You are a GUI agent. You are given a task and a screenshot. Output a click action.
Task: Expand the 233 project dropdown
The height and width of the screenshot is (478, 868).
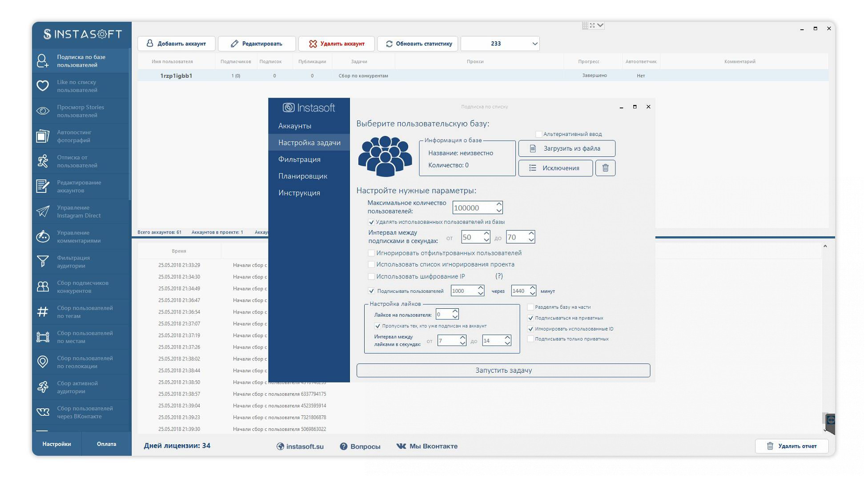pos(534,44)
